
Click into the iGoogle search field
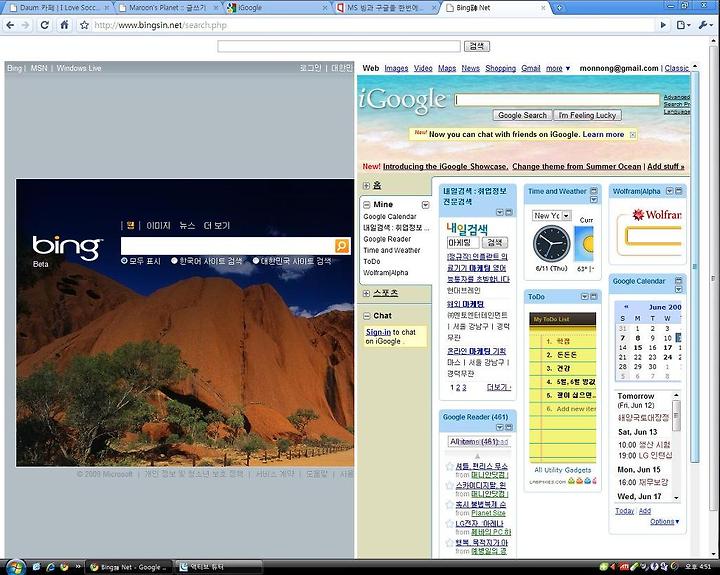click(557, 100)
